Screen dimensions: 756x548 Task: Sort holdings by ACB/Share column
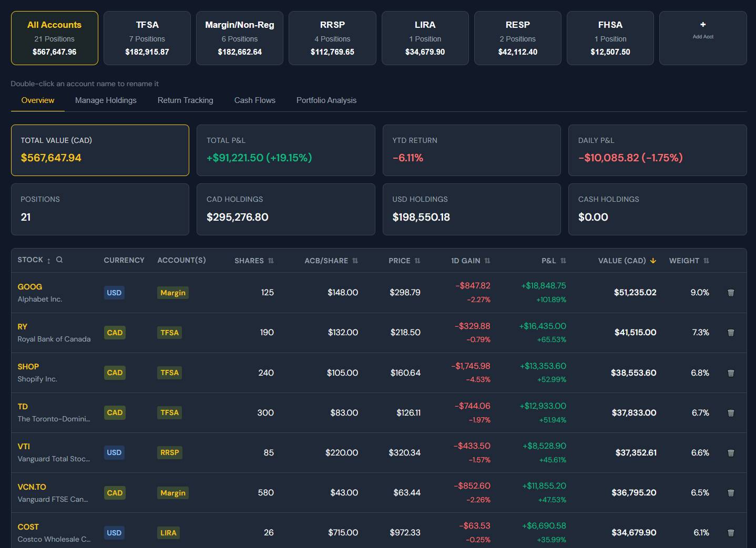pos(331,261)
